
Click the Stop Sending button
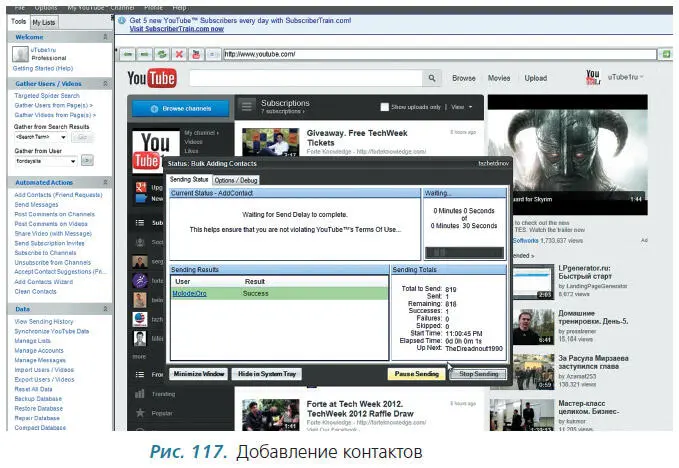[x=479, y=374]
